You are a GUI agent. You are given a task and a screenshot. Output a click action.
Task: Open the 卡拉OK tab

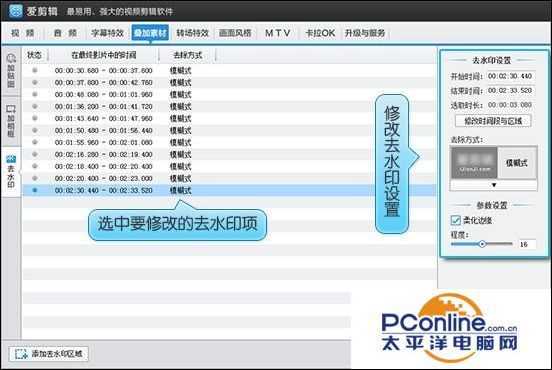[x=320, y=33]
